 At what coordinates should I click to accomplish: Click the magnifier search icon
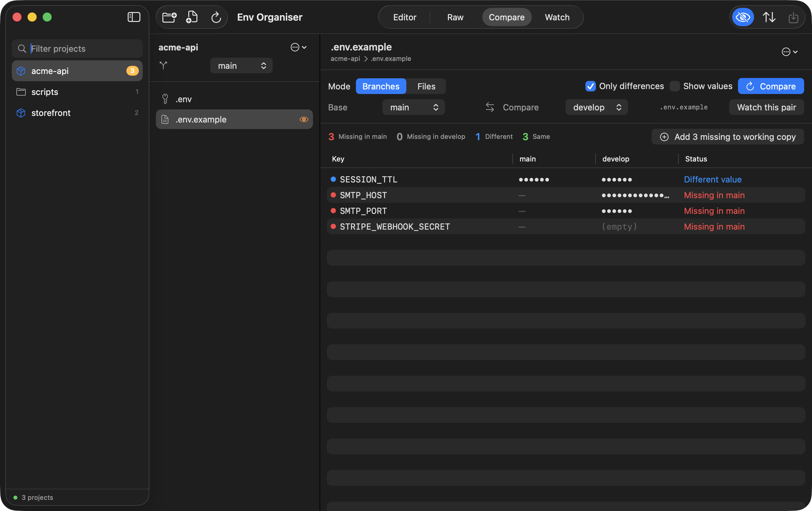(22, 48)
